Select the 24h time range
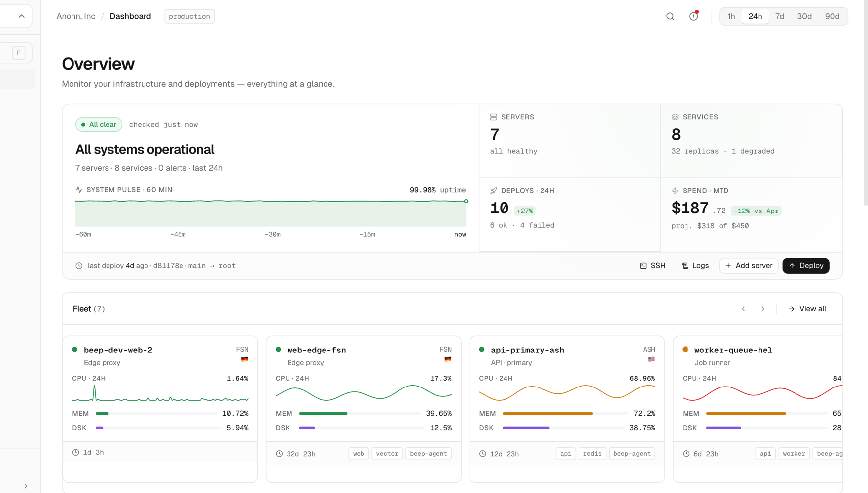This screenshot has height=493, width=868. [x=755, y=16]
